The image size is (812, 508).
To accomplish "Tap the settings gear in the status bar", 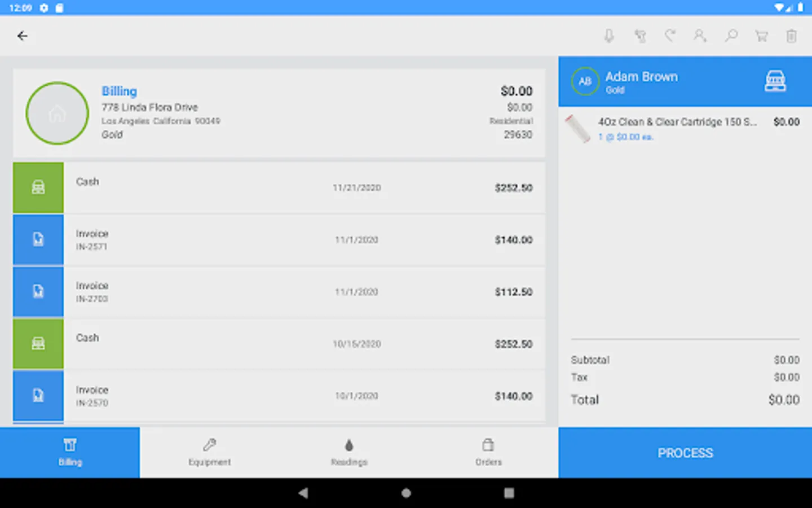I will (44, 8).
